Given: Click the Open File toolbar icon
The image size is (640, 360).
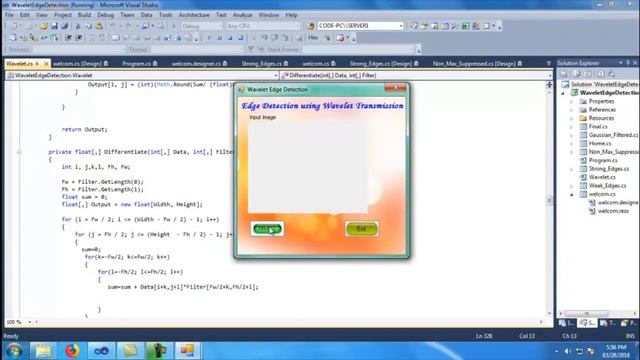Looking at the screenshot, I should pyautogui.click(x=44, y=26).
